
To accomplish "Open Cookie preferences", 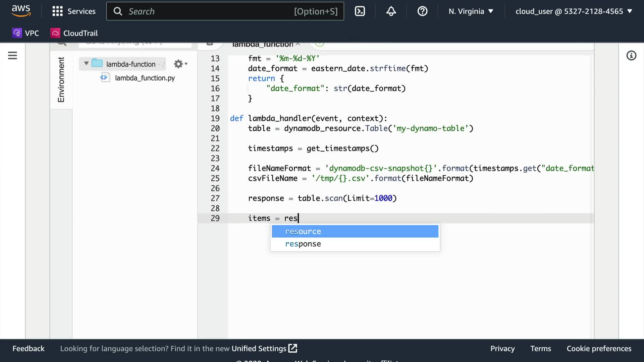I will click(599, 349).
